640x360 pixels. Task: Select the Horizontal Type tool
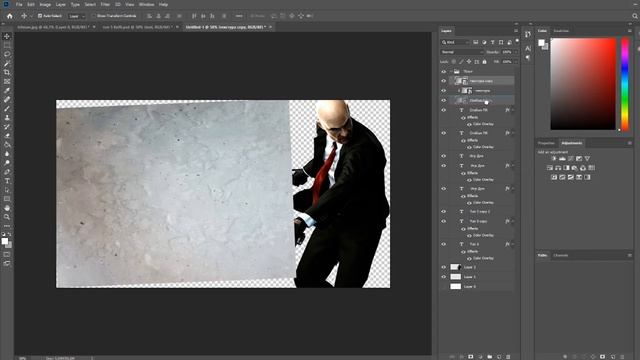pos(7,181)
